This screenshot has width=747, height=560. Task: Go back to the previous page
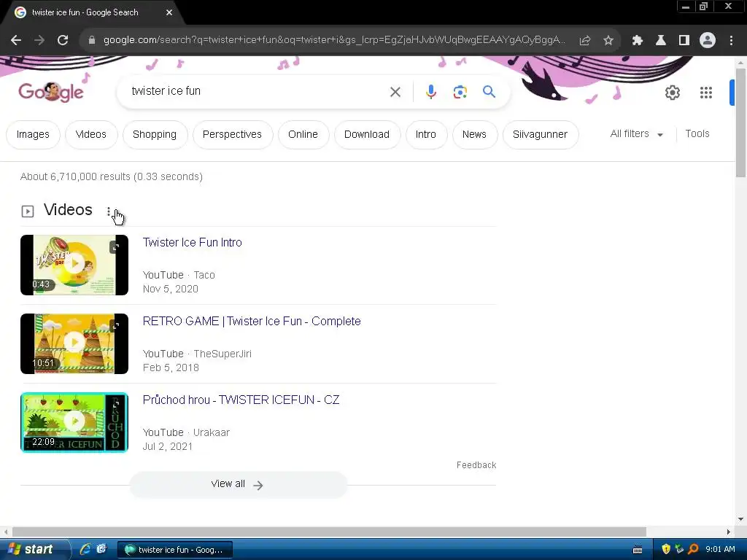(16, 41)
